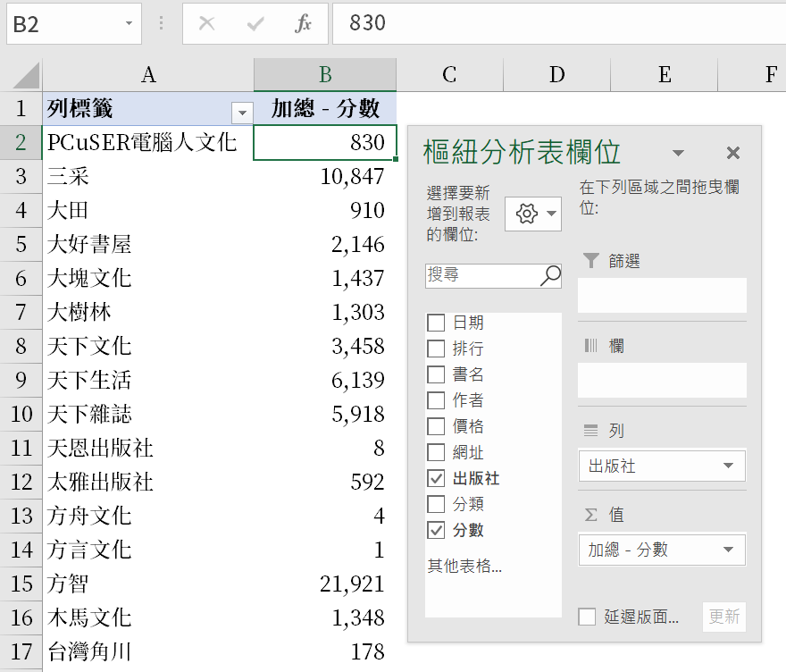Image resolution: width=786 pixels, height=672 pixels.
Task: Click the formula bar Cancel X icon
Action: point(206,23)
